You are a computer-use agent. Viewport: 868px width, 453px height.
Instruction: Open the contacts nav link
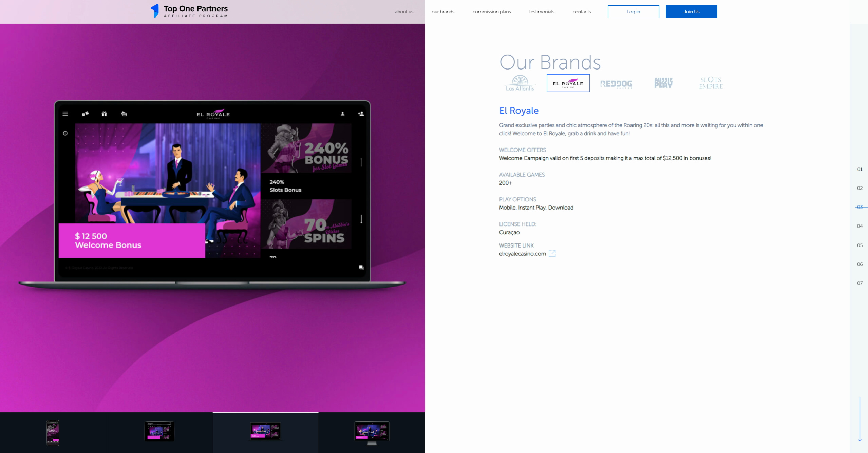pos(581,12)
